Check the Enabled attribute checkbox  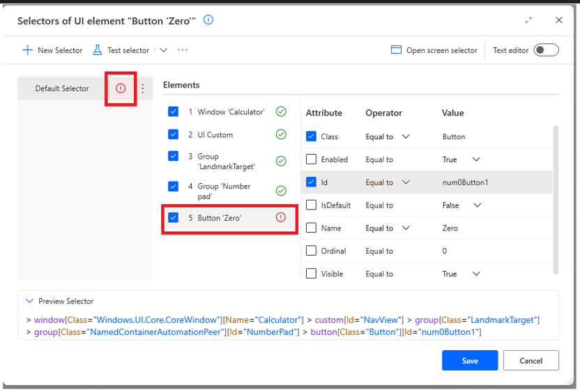tap(311, 159)
